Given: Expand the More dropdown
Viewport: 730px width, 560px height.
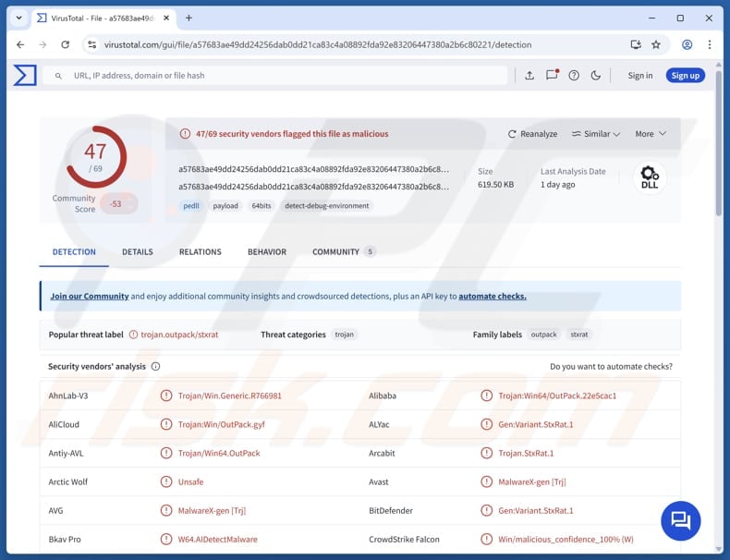Looking at the screenshot, I should tap(651, 134).
